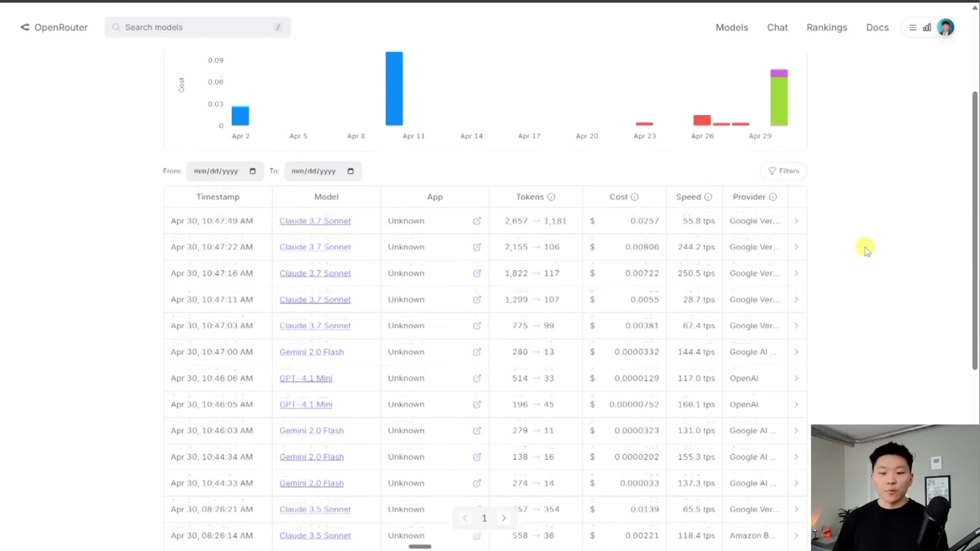This screenshot has height=551, width=980.
Task: Expand row details for 10:47:49 AM
Action: [x=796, y=221]
